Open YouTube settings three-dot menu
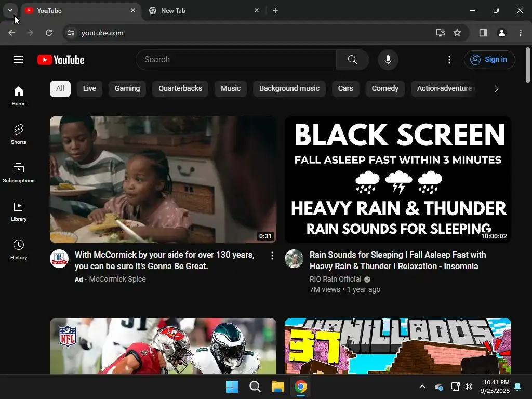The height and width of the screenshot is (399, 532). point(449,60)
